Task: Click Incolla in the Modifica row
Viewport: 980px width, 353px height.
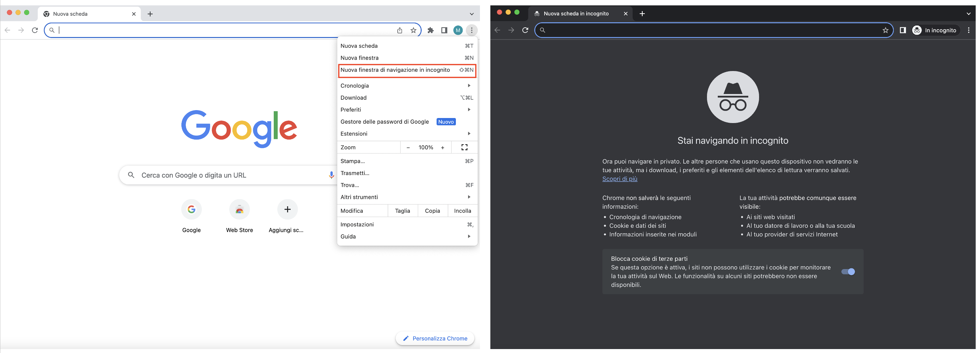Action: coord(463,211)
